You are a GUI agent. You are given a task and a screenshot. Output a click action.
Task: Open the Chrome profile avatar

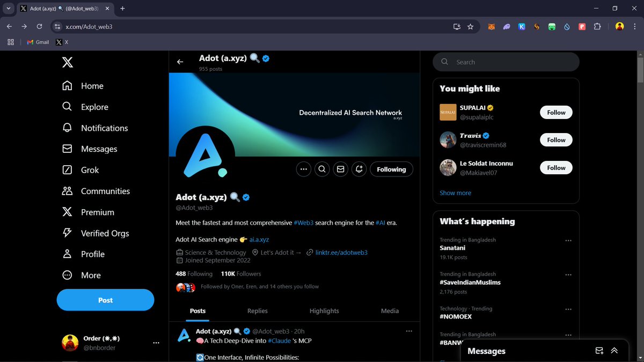(620, 26)
